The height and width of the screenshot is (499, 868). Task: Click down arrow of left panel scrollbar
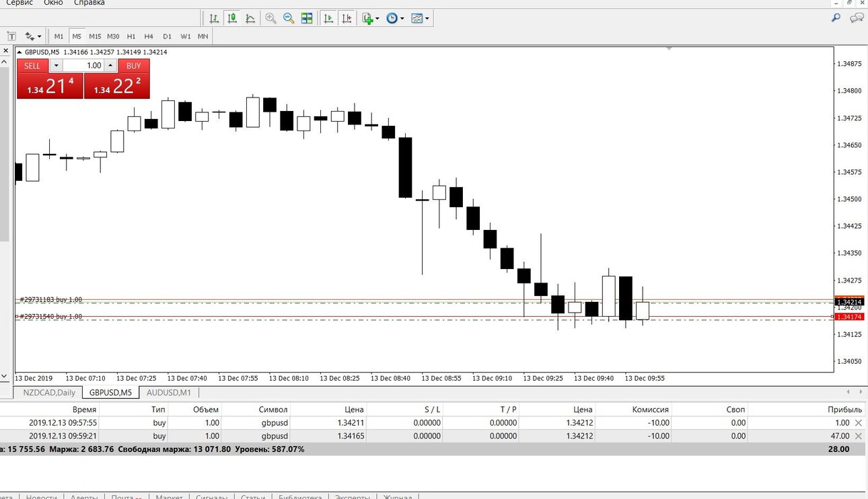(4, 377)
